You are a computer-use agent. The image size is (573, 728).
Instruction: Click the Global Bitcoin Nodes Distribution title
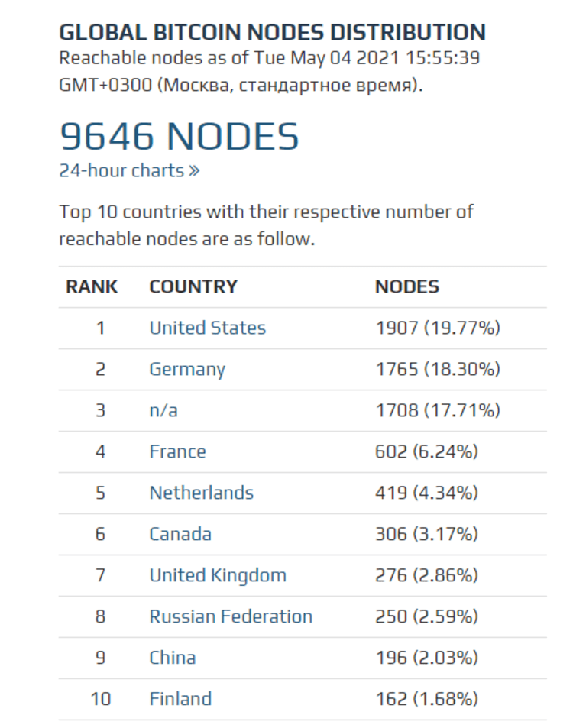pos(272,33)
